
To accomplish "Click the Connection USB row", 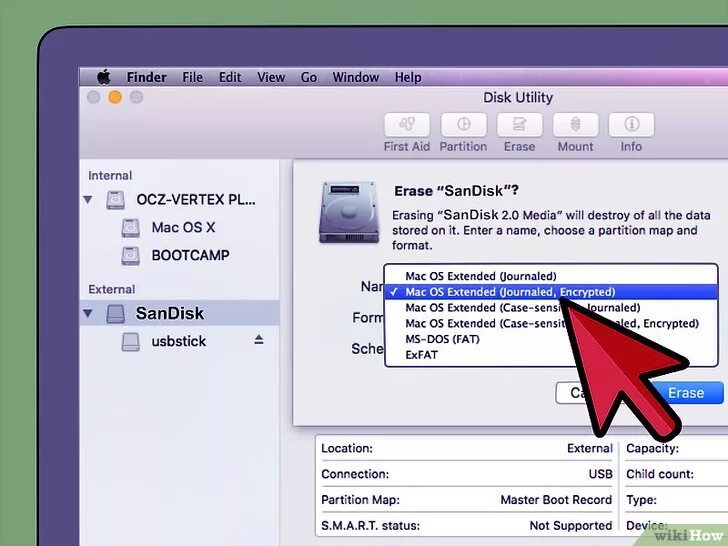I will 467,474.
